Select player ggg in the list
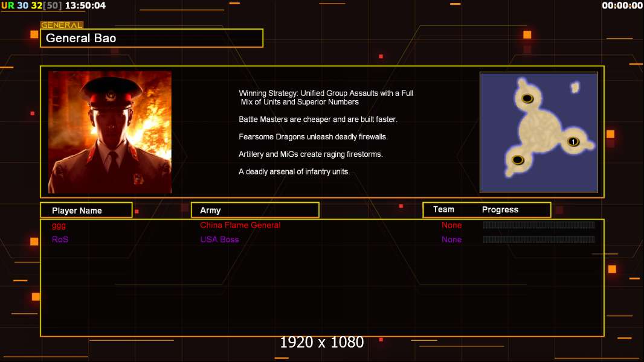This screenshot has height=362, width=644. coord(59,226)
